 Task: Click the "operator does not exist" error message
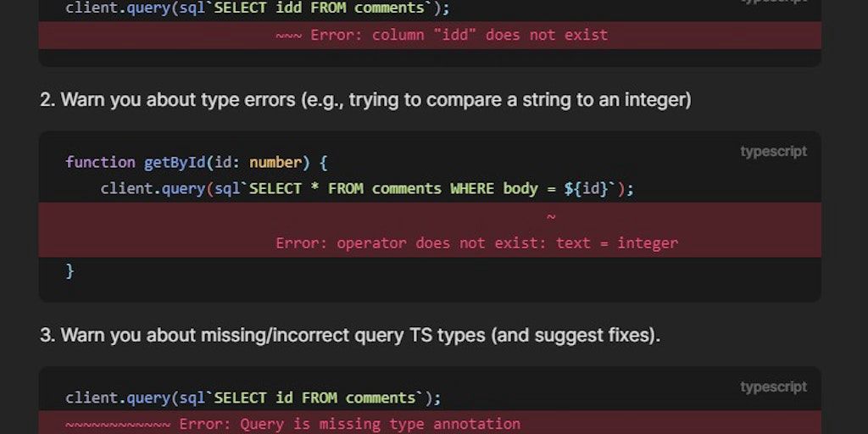point(476,243)
